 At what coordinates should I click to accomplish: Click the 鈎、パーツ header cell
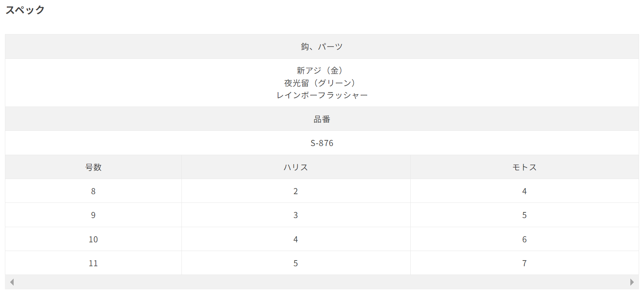pos(322,47)
